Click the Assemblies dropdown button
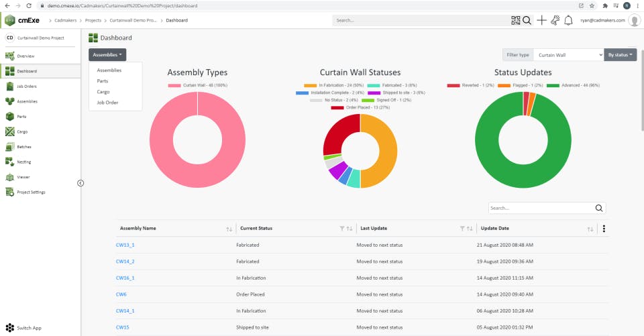Screen dimensions: 644x336 (107, 54)
